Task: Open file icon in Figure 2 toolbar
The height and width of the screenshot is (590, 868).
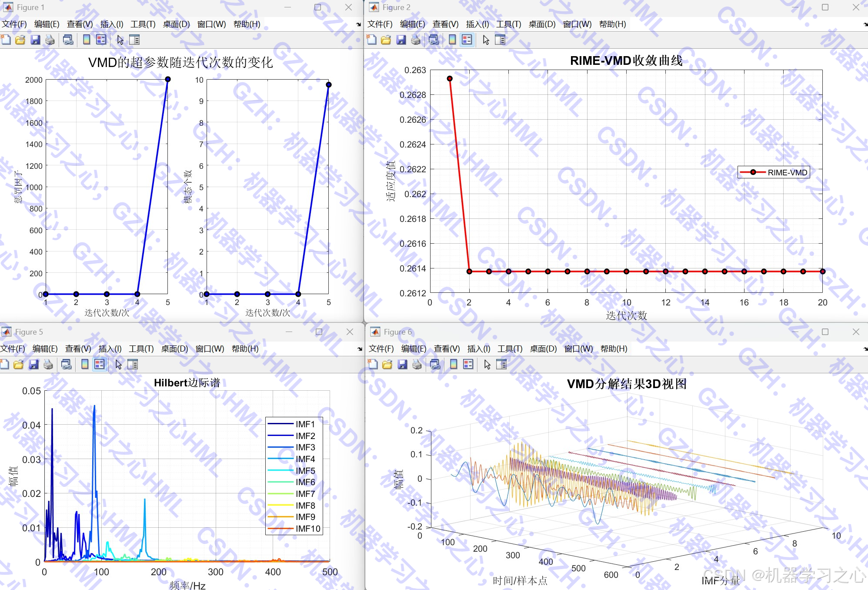Action: (386, 40)
